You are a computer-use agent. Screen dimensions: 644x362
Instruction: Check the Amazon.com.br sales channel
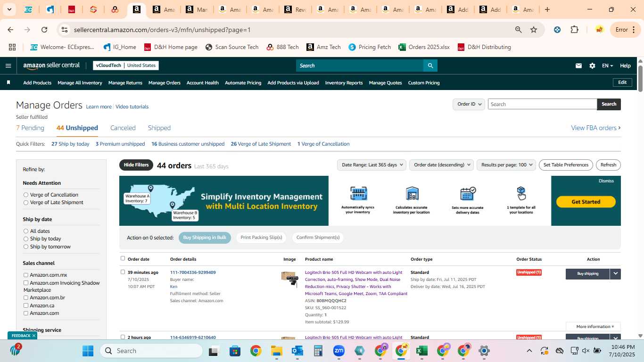[26, 297]
